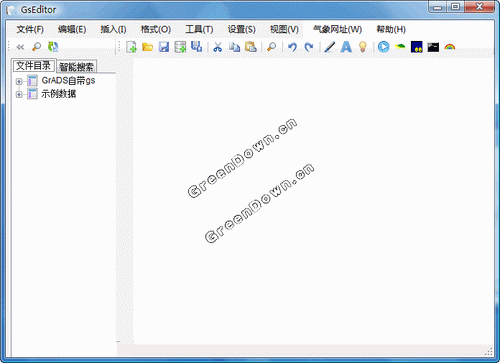500x363 pixels.
Task: Close the GsEditor window
Action: [x=479, y=7]
